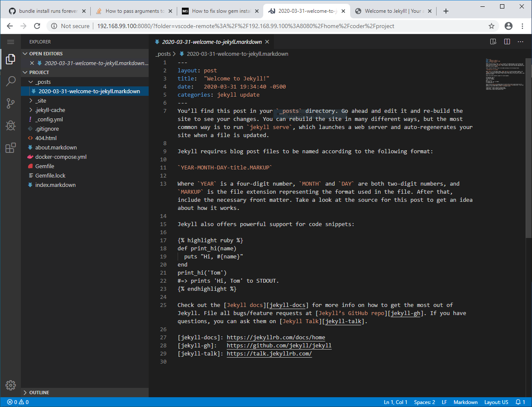Close the welcome-to-jekyll editor tab
The image size is (532, 407).
[267, 42]
